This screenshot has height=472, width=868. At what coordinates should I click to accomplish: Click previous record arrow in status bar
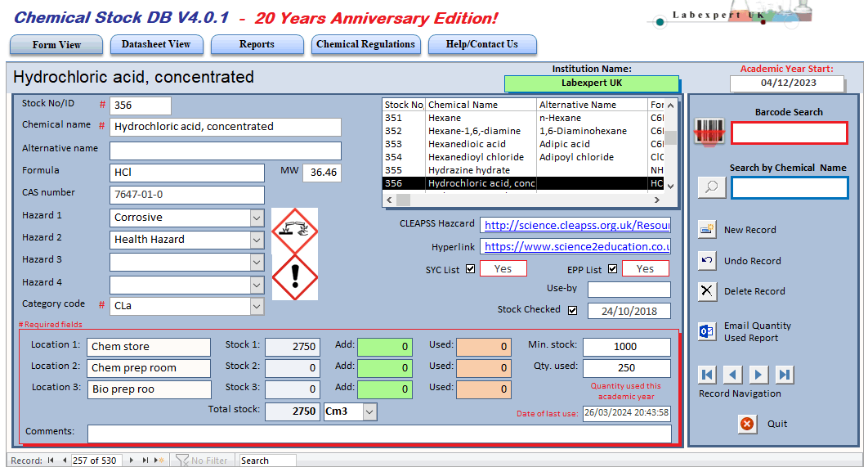click(65, 461)
